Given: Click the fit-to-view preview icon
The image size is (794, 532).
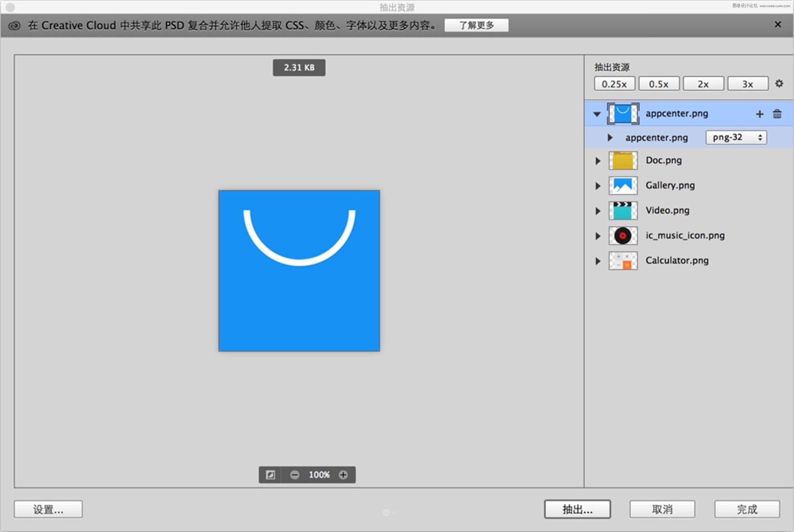Looking at the screenshot, I should point(270,475).
